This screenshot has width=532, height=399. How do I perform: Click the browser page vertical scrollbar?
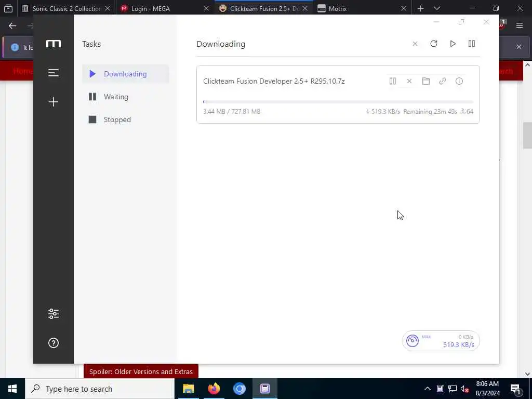(x=527, y=136)
